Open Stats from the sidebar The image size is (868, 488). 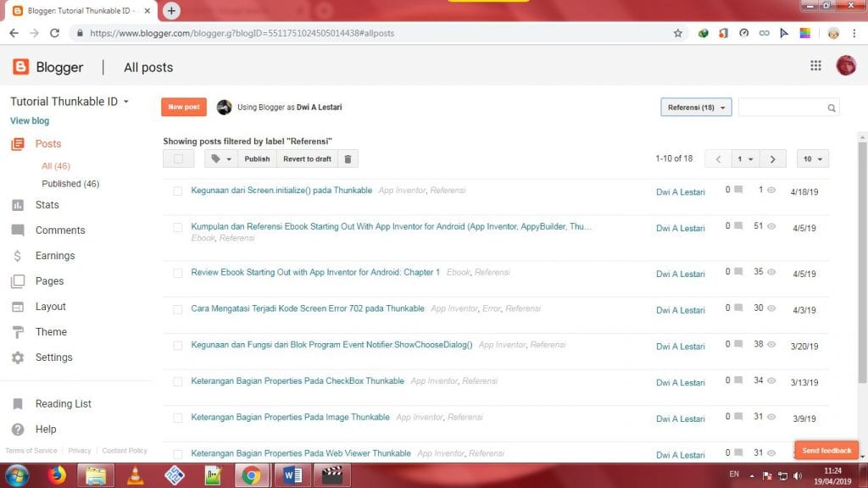click(x=47, y=205)
